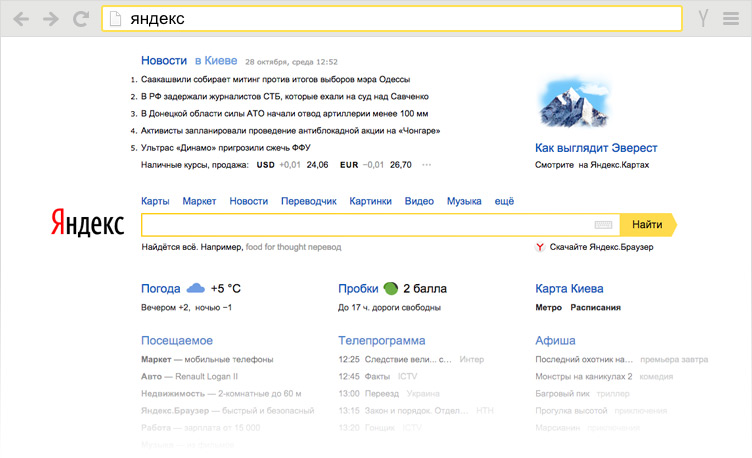Click the Авто — Renault Logan II entry
The width and height of the screenshot is (752, 458).
189,376
